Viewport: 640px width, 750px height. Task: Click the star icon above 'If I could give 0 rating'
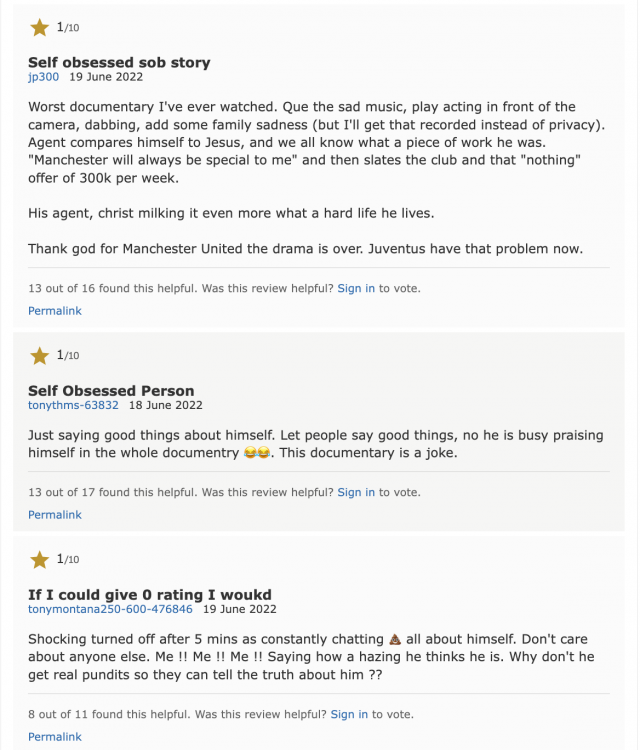40,560
